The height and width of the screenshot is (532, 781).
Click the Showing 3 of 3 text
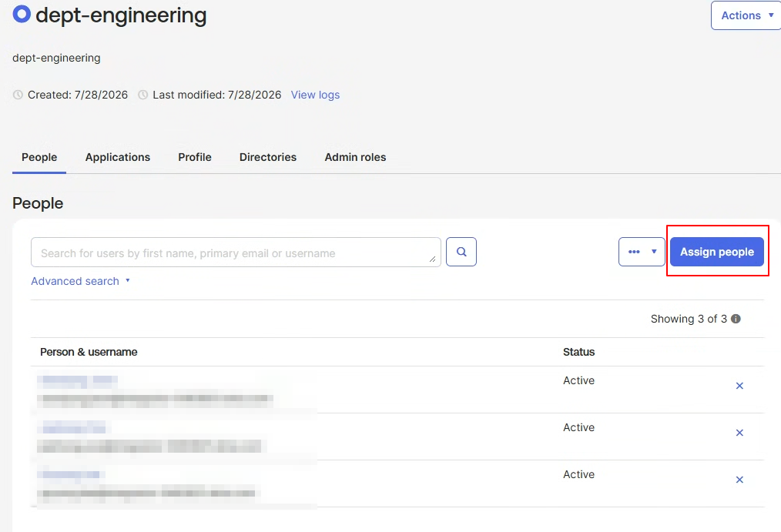[689, 319]
